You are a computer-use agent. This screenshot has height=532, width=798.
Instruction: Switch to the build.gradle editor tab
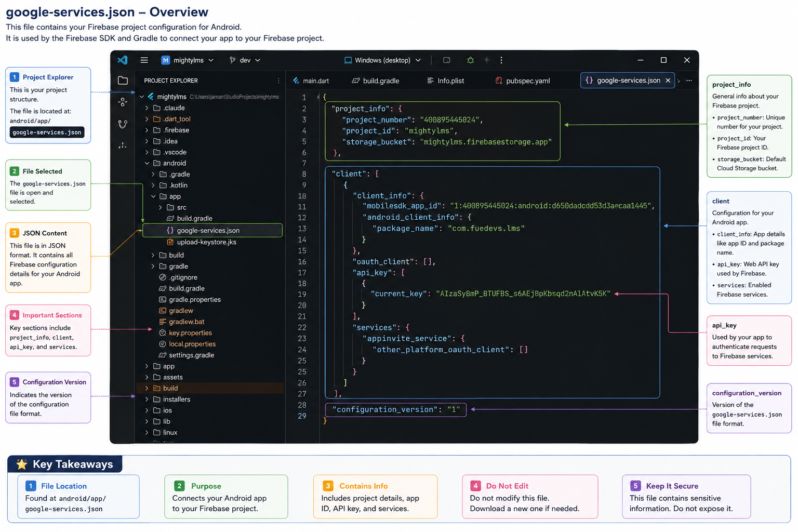coord(376,81)
